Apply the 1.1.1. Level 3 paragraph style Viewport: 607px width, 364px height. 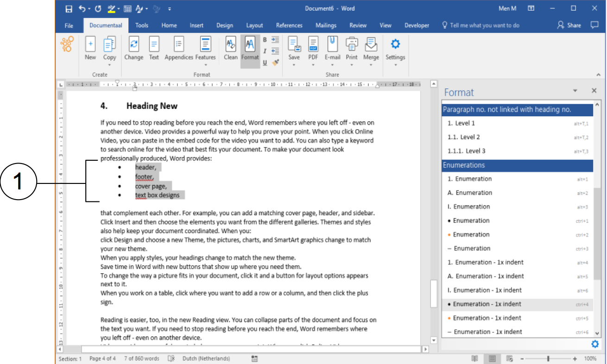(x=518, y=151)
